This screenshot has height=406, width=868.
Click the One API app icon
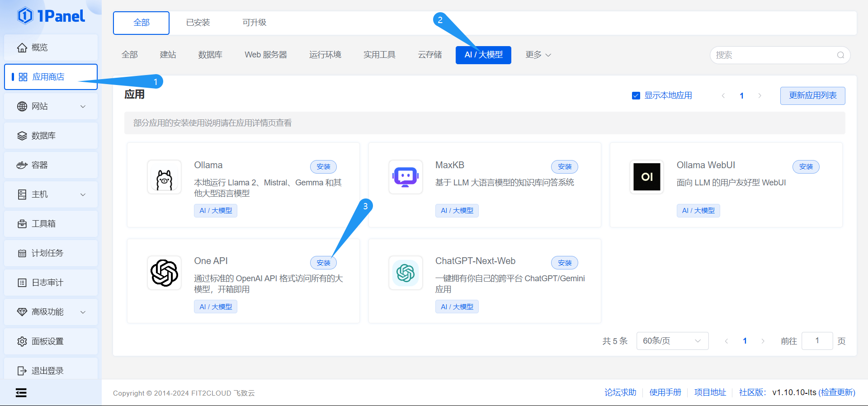(x=164, y=273)
